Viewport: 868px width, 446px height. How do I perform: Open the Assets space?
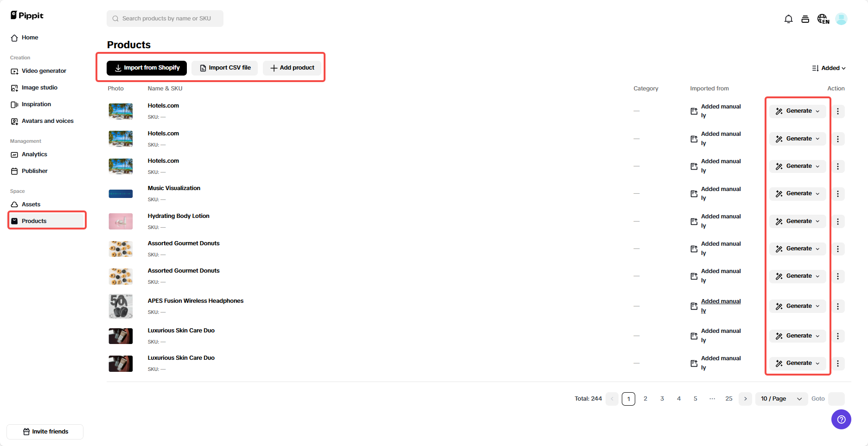(x=31, y=204)
